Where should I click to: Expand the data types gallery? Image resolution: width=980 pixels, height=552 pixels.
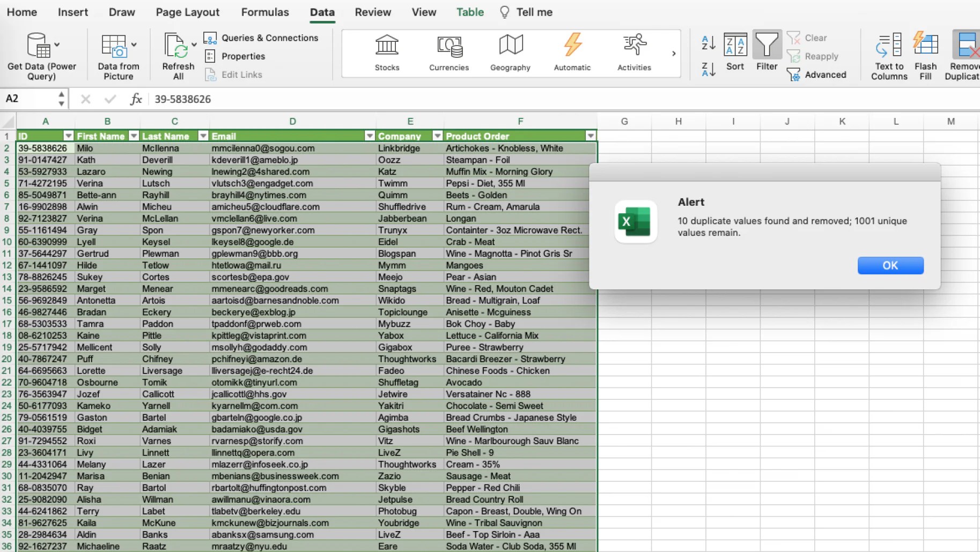pos(674,53)
